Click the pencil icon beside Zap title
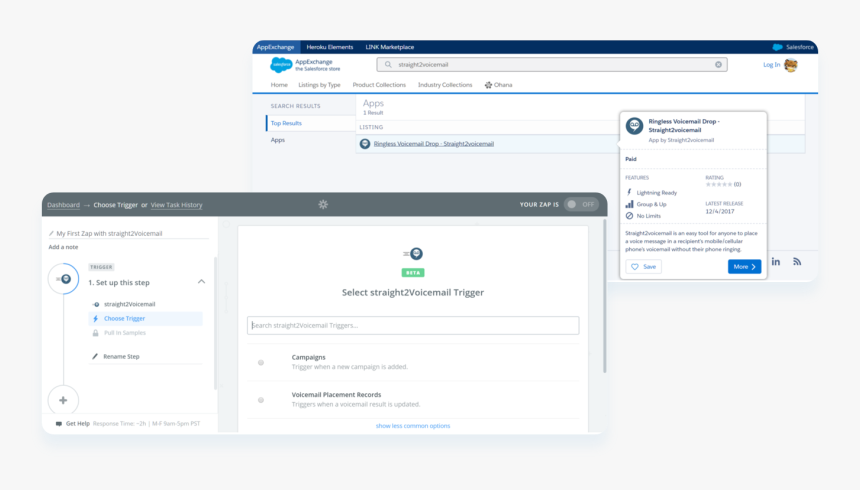 tap(52, 233)
